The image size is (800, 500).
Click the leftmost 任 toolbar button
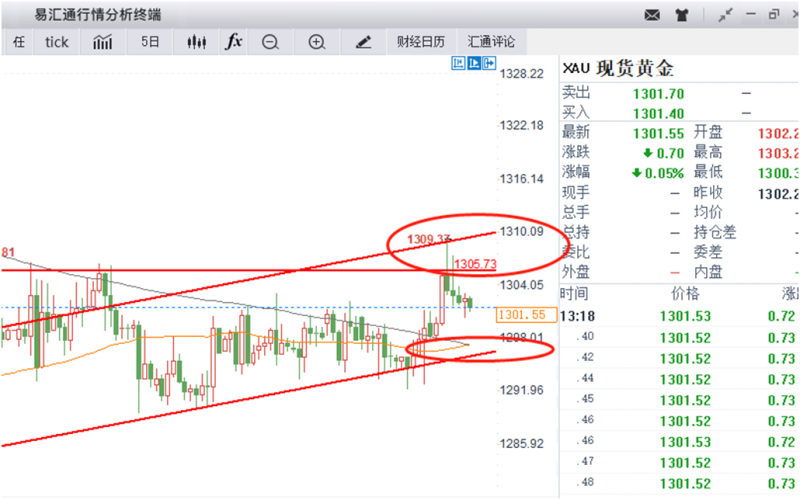pyautogui.click(x=18, y=42)
